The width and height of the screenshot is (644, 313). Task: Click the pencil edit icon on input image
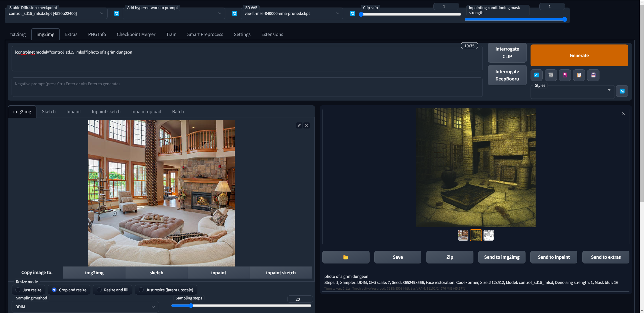[x=299, y=125]
